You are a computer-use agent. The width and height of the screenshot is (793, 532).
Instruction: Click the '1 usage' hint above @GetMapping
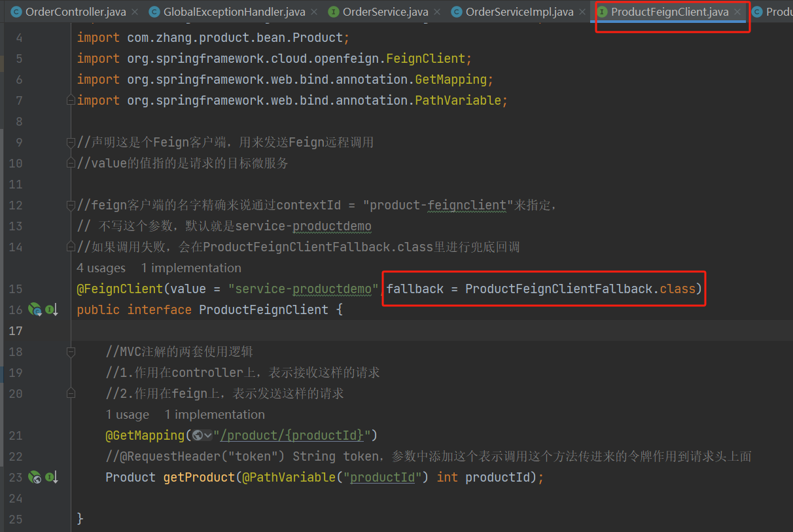point(128,415)
